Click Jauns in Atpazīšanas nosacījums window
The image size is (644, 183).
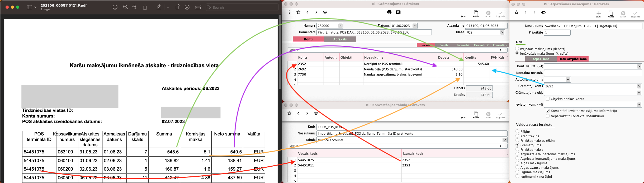point(599,14)
